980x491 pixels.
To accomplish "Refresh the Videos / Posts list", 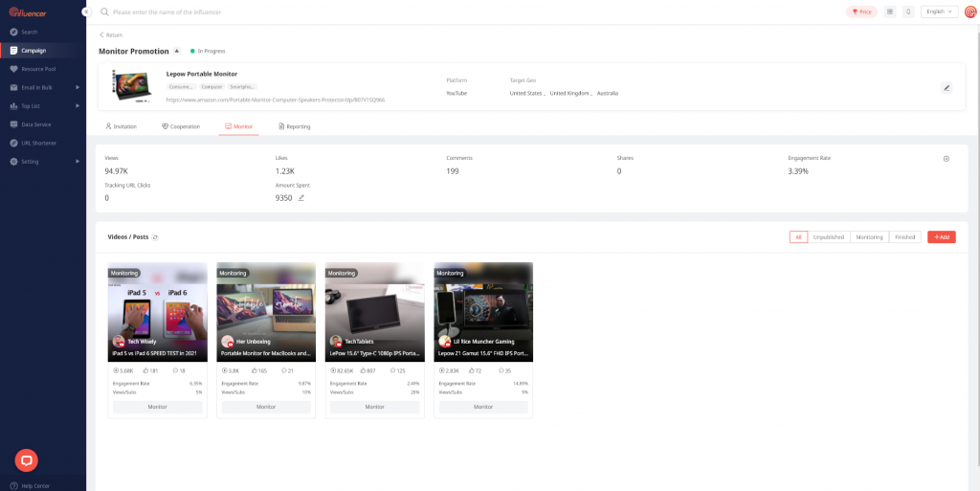I will [x=156, y=237].
